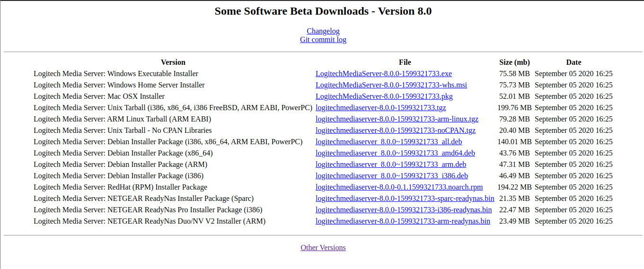Screen dimensions: 644x269
Task: Select 'ARM Linux Tarball (ARM EABI)' text
Action: point(159,119)
